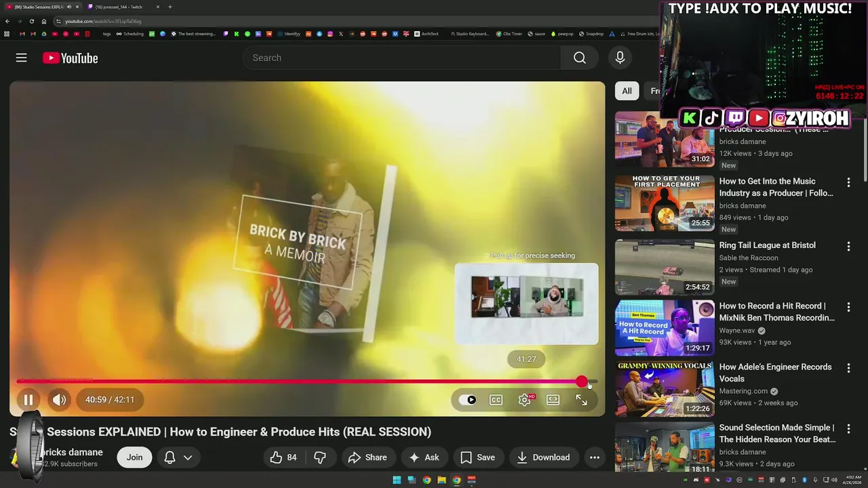Switch the player to theater mode
The width and height of the screenshot is (868, 488).
coord(553,400)
